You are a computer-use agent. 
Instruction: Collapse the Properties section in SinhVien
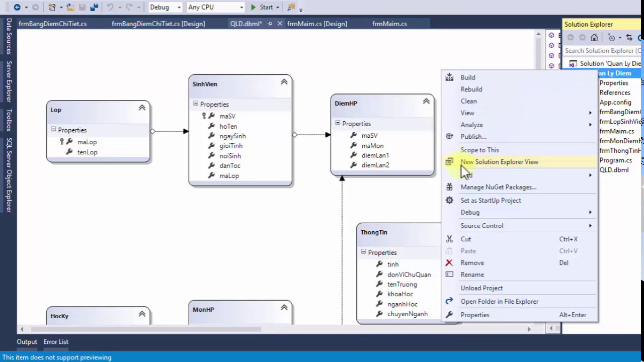pos(195,104)
